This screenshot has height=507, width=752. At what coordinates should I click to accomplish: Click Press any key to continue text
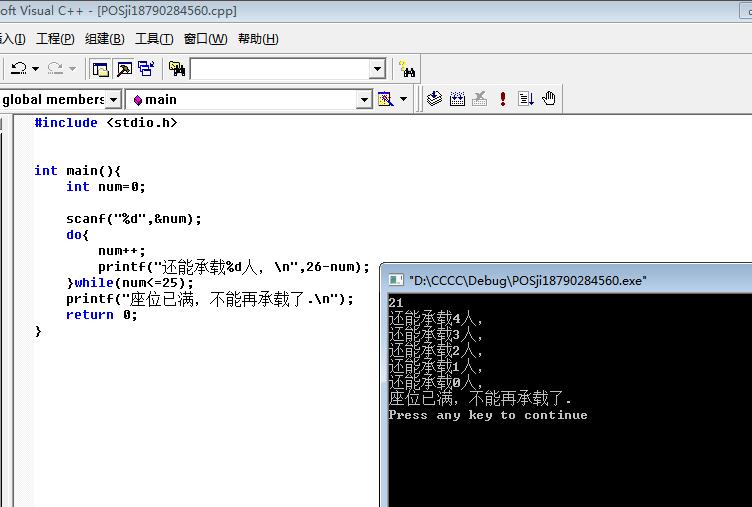[x=488, y=415]
